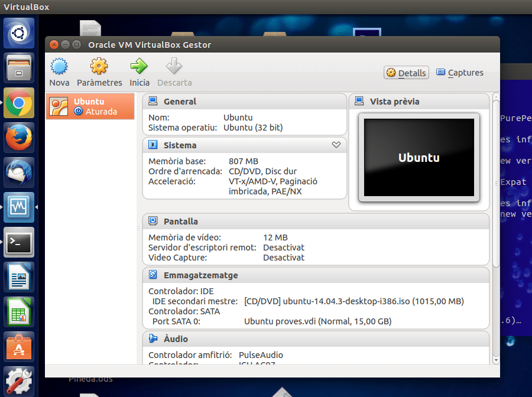The image size is (532, 397).
Task: Open the General section header
Action: click(245, 102)
